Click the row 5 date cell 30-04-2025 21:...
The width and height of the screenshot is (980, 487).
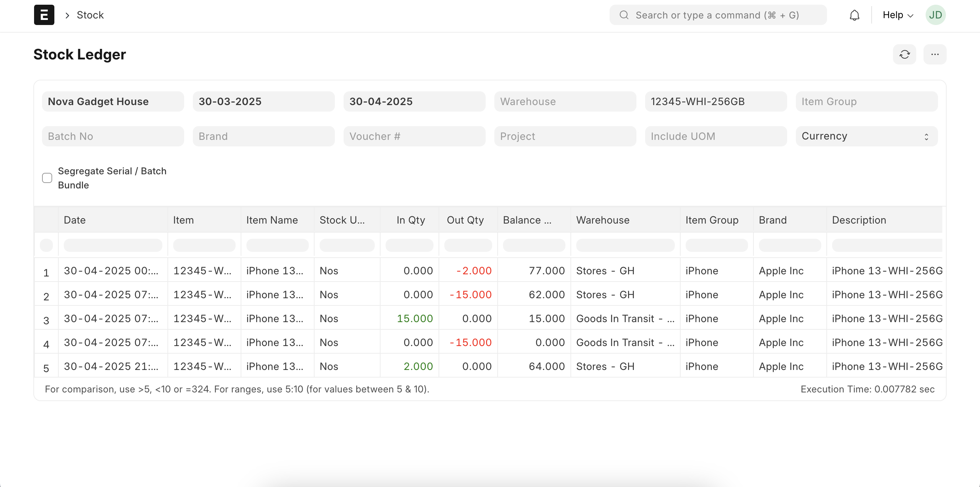tap(113, 366)
